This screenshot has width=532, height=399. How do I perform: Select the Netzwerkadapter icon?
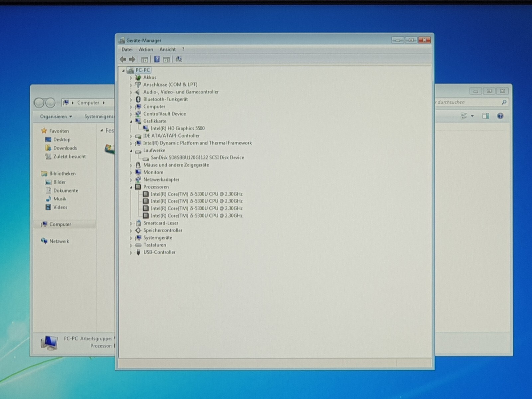coord(138,180)
